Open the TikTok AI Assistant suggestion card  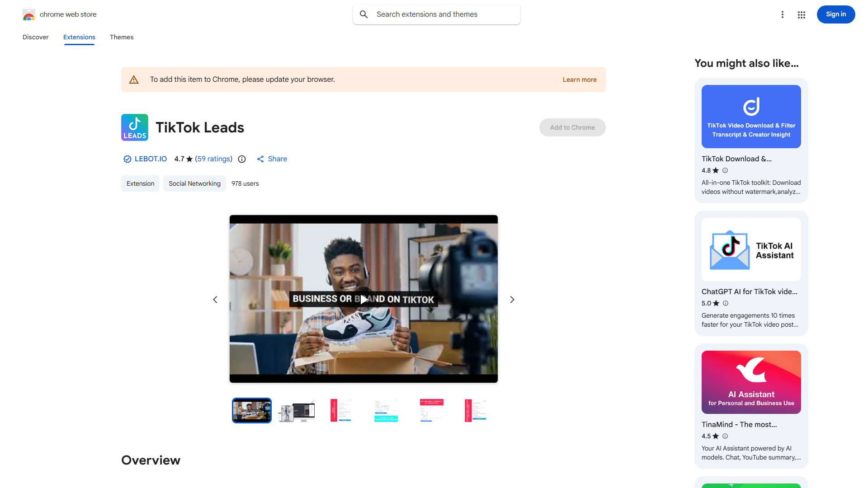(750, 273)
